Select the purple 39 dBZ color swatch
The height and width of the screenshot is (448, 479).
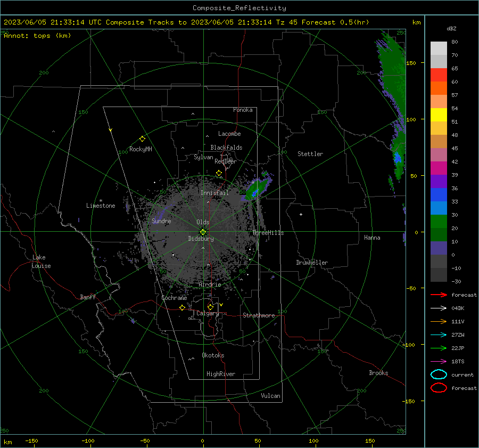439,181
